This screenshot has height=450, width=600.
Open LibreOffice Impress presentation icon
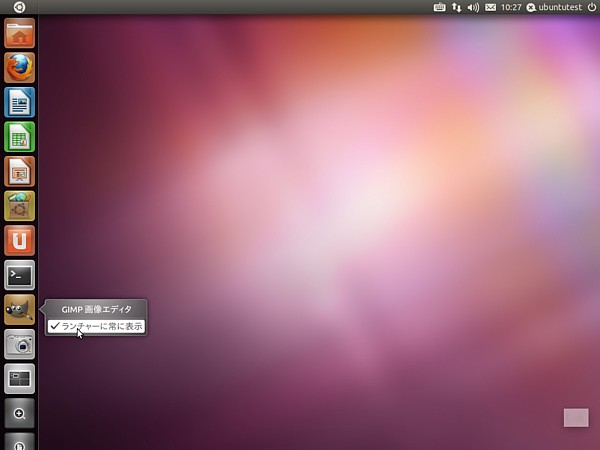[20, 171]
